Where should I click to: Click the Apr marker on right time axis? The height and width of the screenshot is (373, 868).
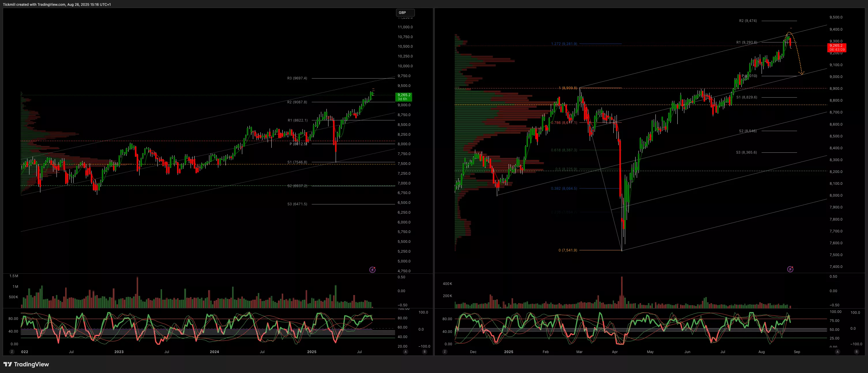pyautogui.click(x=615, y=352)
